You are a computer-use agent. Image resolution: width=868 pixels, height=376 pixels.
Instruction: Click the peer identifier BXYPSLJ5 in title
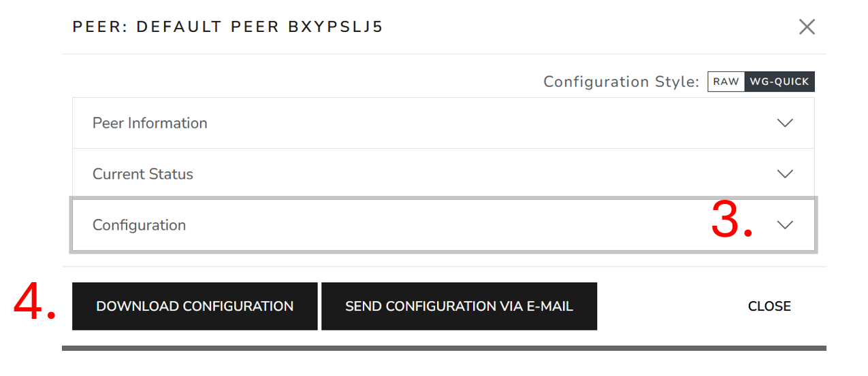(x=336, y=27)
